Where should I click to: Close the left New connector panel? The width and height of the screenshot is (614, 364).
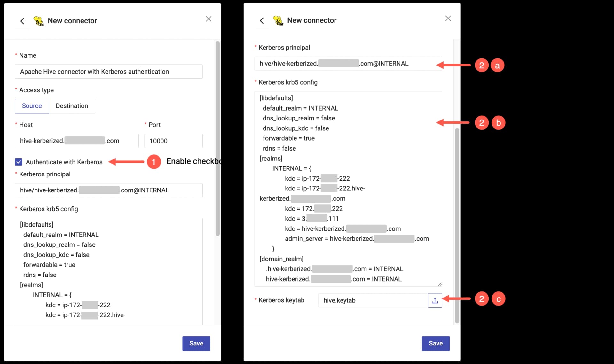[x=209, y=19]
